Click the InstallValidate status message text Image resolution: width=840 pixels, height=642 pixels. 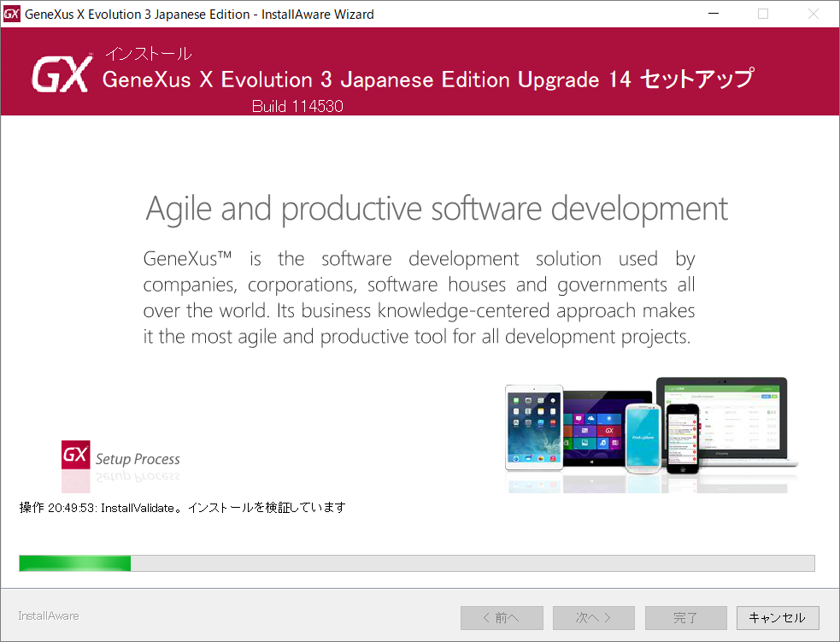(182, 508)
